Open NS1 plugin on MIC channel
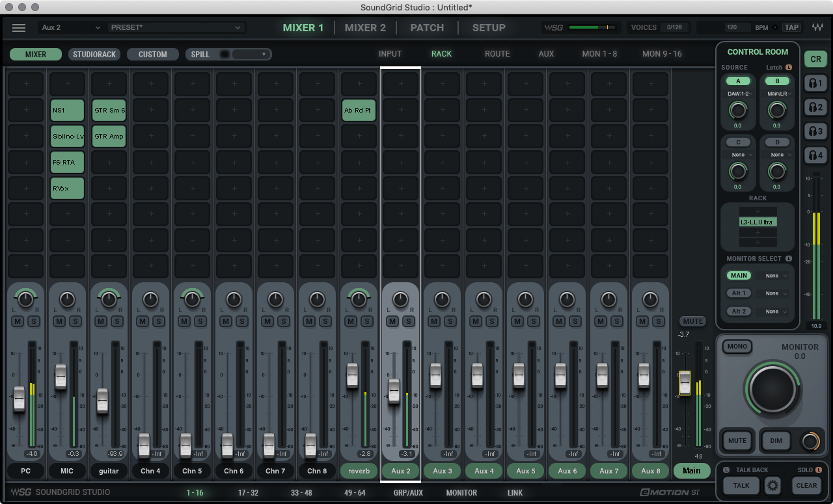The height and width of the screenshot is (504, 833). pos(68,111)
